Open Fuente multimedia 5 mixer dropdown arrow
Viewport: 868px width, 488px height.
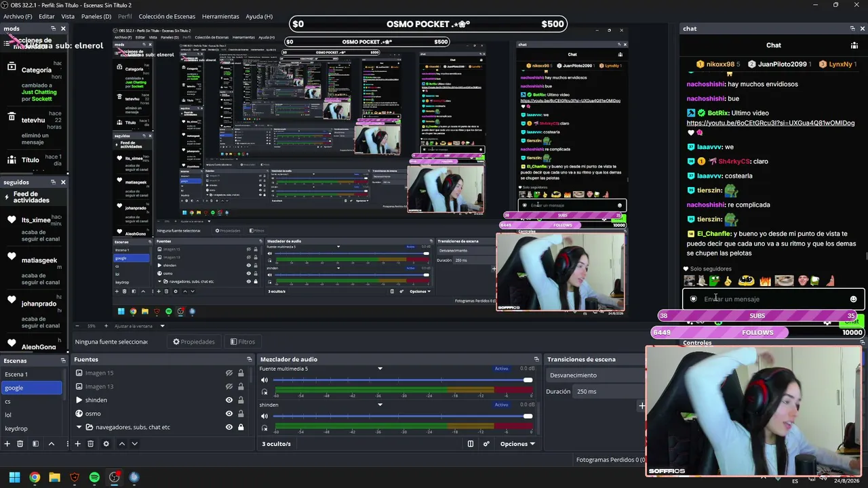point(380,369)
